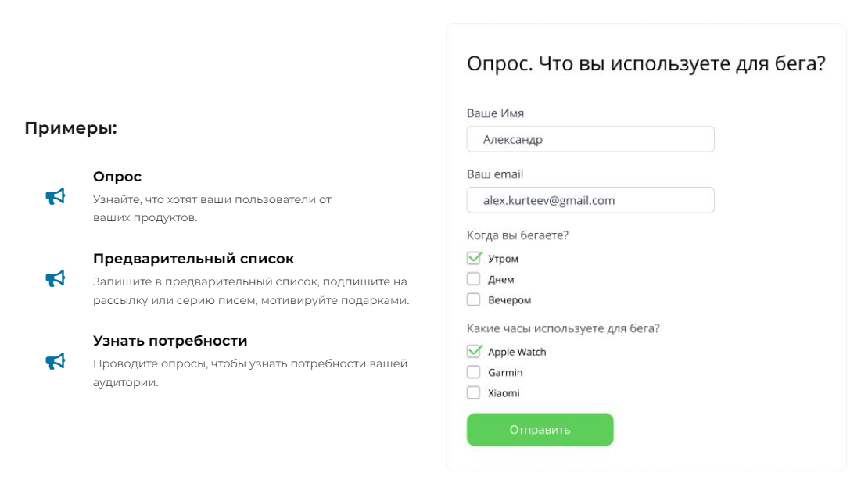Click the Отправить submit button
This screenshot has width=868, height=487.
coord(540,429)
